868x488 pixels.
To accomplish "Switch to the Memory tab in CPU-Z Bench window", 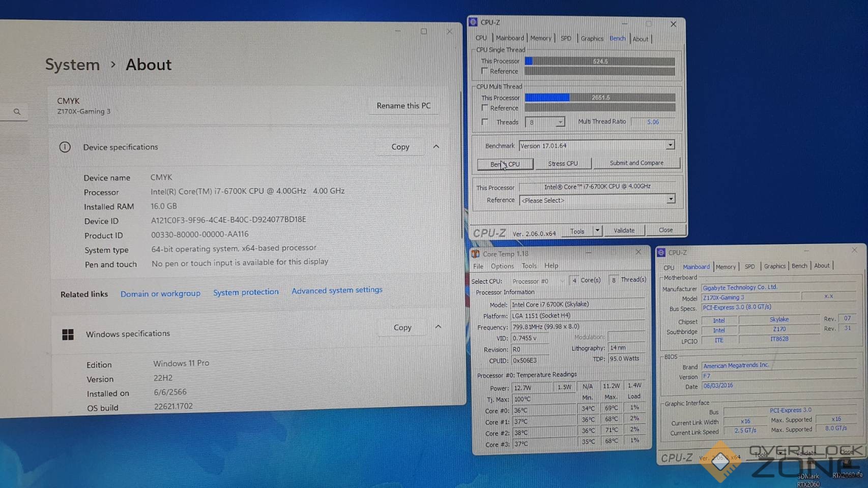I will click(x=540, y=38).
